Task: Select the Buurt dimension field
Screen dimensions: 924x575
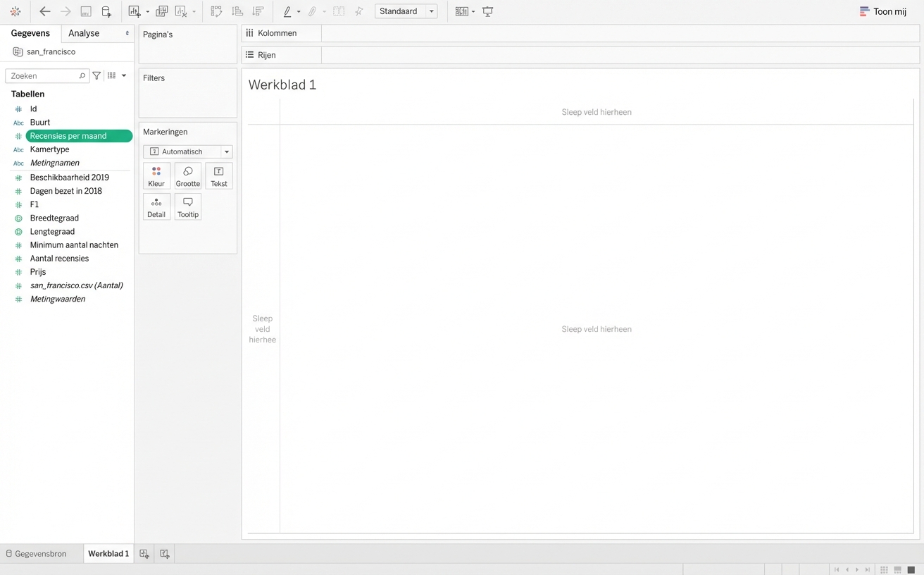Action: [x=40, y=123]
